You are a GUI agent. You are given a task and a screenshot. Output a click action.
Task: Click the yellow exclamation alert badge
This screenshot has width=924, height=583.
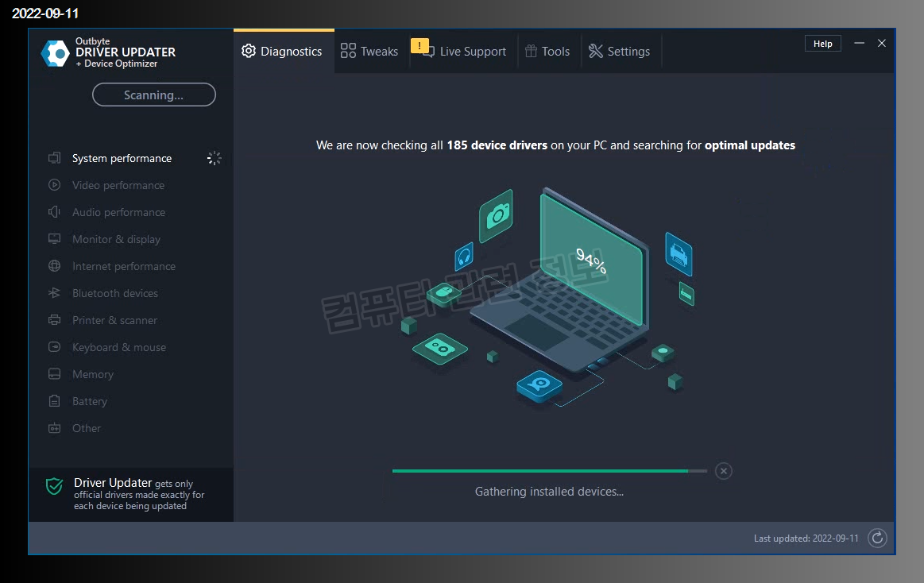[x=419, y=45]
